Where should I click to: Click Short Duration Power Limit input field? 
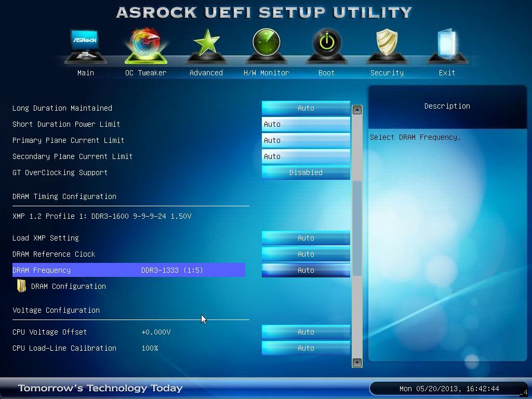[x=305, y=124]
